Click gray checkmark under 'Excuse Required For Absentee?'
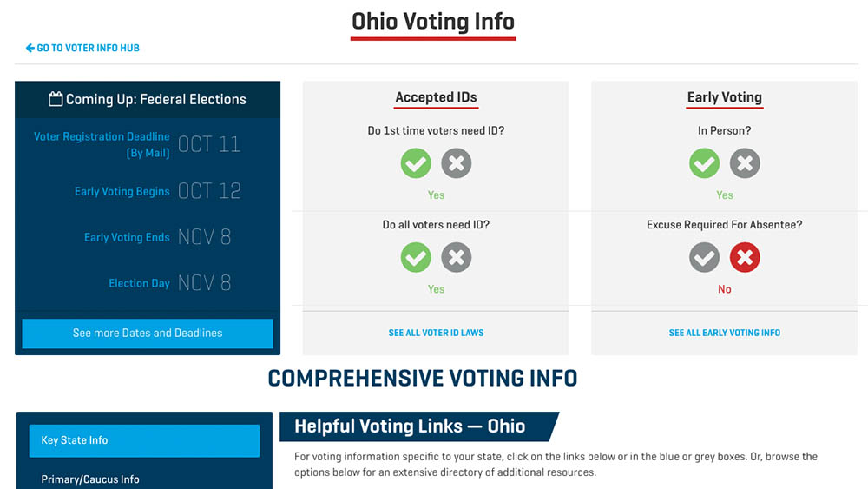Screen dimensions: 868x489 pos(704,257)
